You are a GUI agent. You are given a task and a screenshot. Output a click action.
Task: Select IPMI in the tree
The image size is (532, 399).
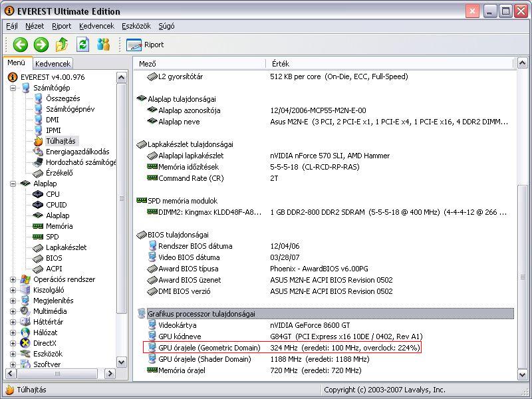coord(53,130)
